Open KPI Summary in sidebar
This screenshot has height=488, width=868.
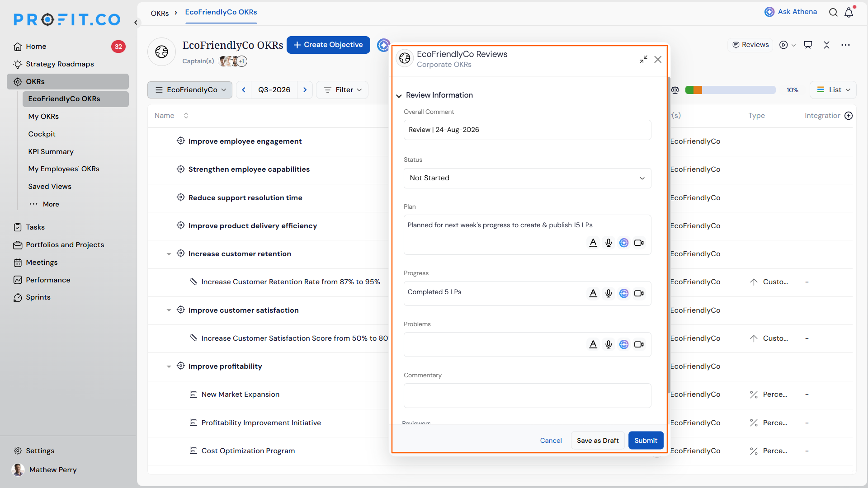click(51, 152)
